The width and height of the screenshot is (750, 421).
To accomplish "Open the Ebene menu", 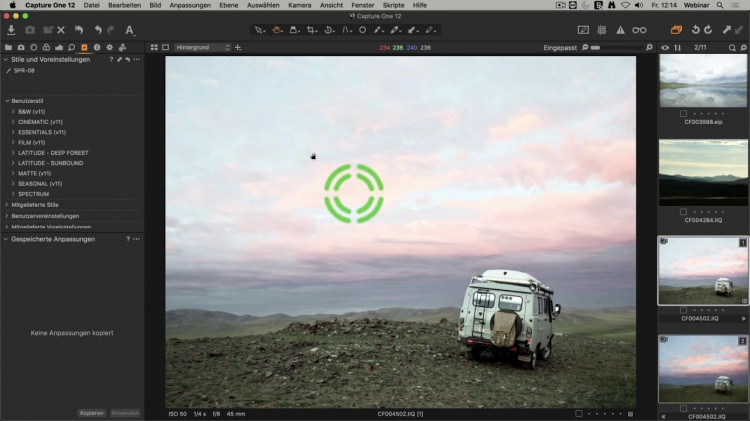I will point(229,5).
